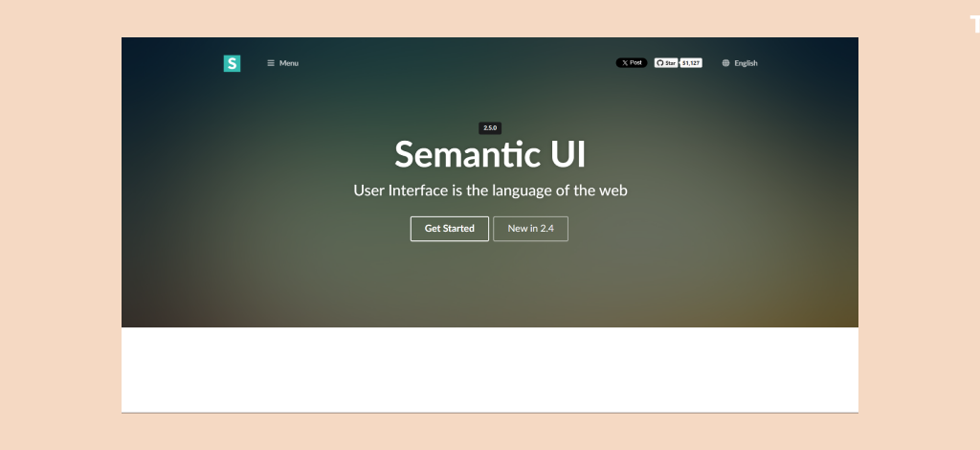Viewport: 980px width, 450px height.
Task: Click the GitHub Star button
Action: 666,63
